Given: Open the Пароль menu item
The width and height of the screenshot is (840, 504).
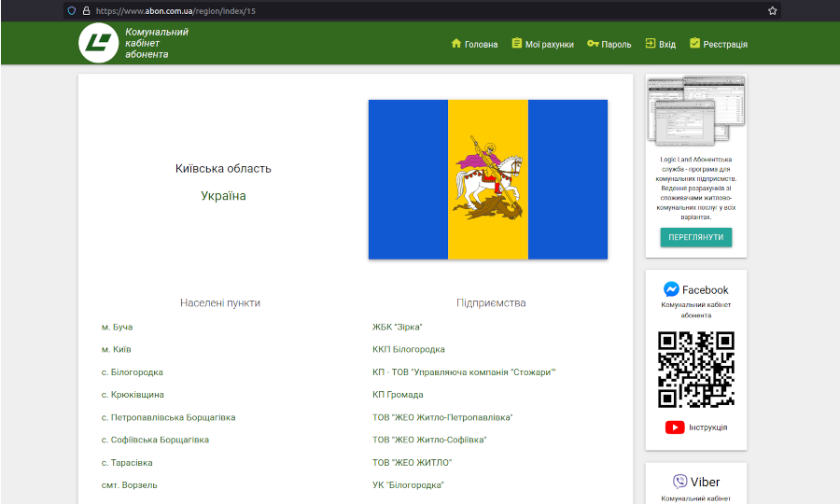Looking at the screenshot, I should [x=616, y=45].
